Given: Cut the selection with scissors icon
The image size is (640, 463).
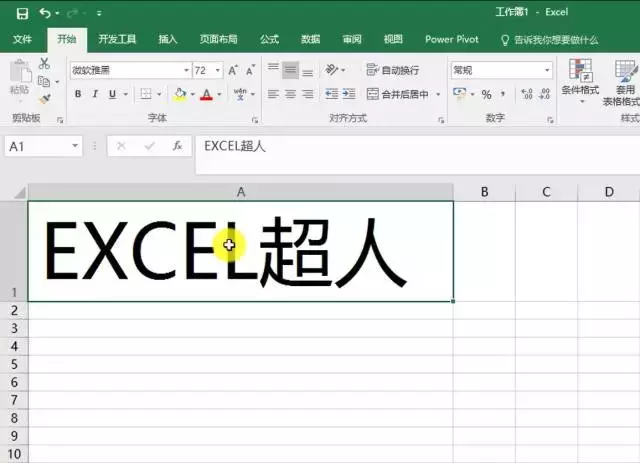Looking at the screenshot, I should click(x=44, y=63).
